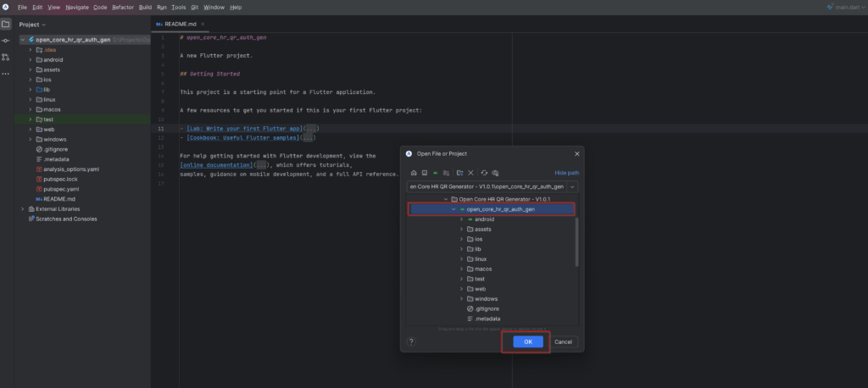Open the path history dropdown in dialog

(572, 186)
